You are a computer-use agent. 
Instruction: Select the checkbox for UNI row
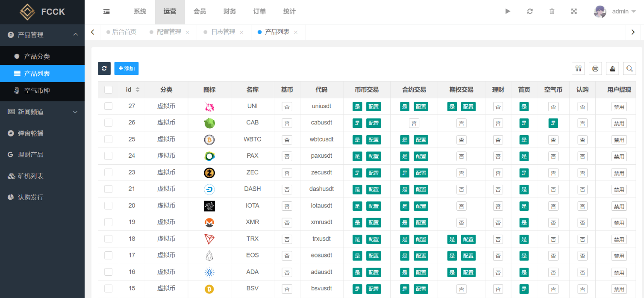109,106
